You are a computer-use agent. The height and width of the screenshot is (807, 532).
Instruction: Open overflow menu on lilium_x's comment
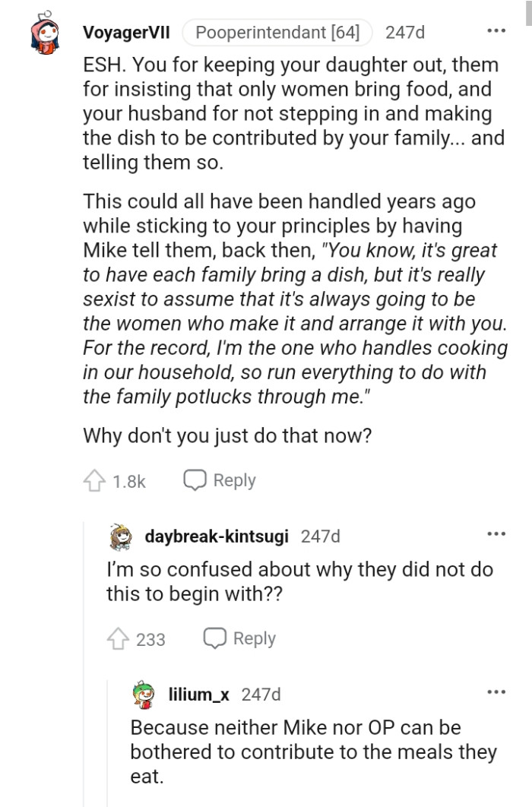[x=496, y=692]
